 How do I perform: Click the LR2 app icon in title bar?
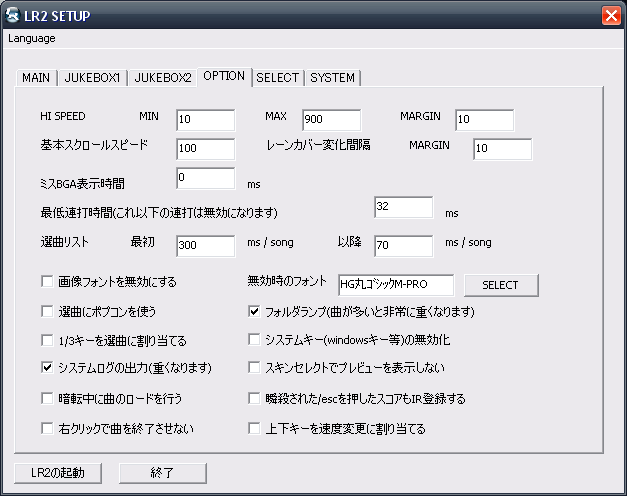click(15, 15)
